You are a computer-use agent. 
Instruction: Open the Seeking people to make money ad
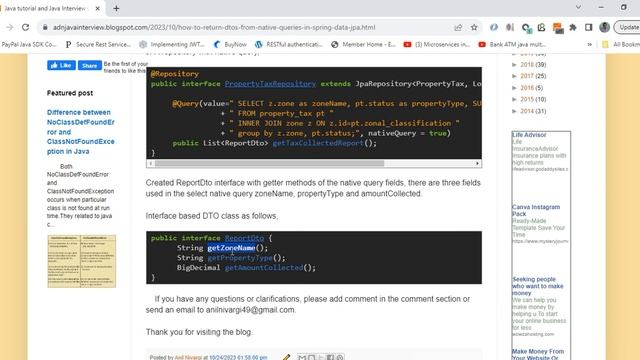click(x=538, y=286)
